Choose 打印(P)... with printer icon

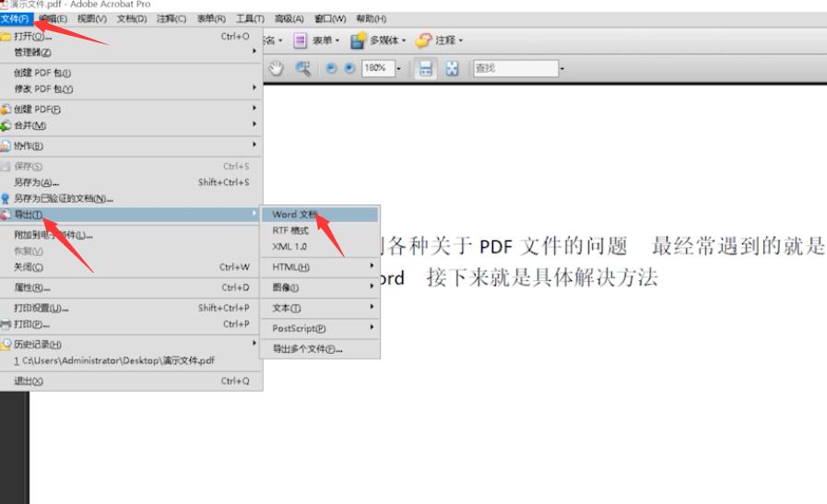coord(131,323)
